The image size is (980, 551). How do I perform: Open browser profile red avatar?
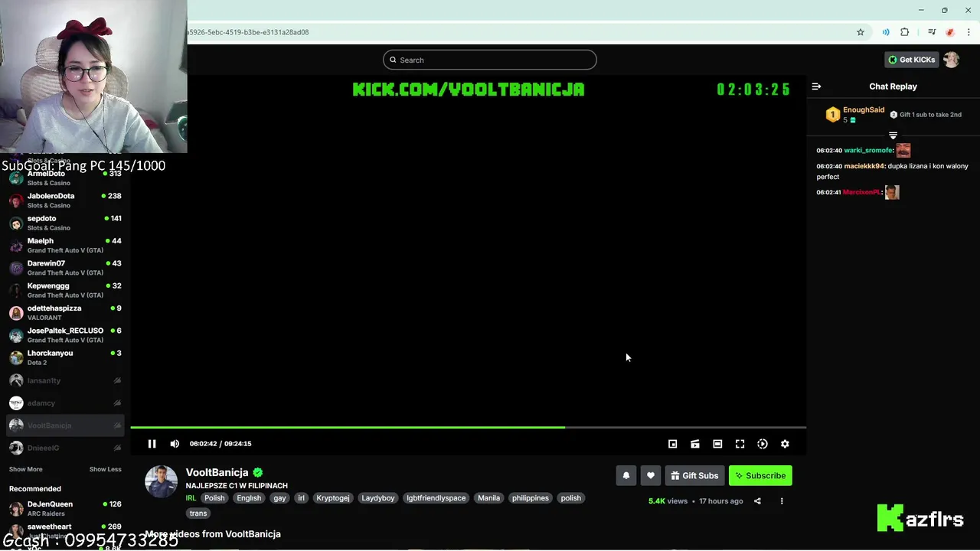click(950, 32)
